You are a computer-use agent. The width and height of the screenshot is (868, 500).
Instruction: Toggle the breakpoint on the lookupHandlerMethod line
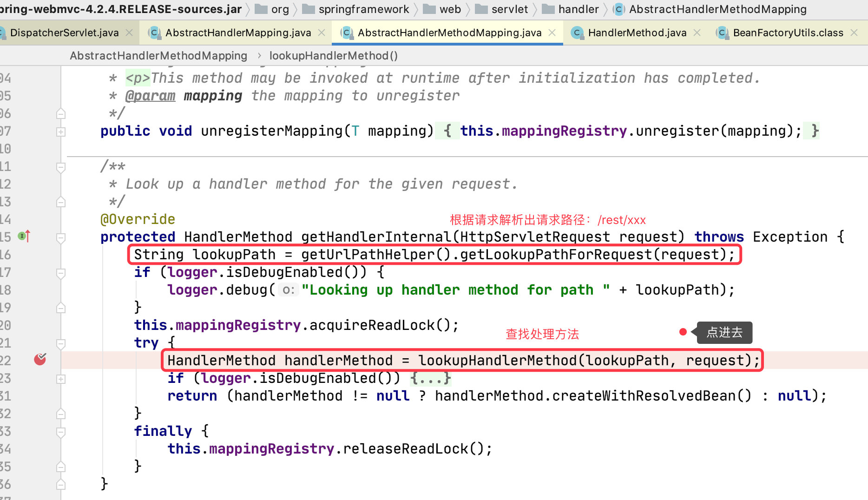click(40, 359)
